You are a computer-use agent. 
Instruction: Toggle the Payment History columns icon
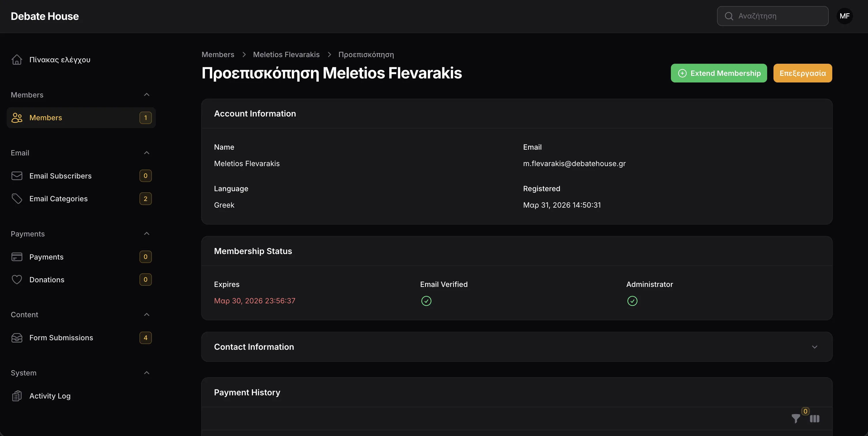pyautogui.click(x=814, y=418)
